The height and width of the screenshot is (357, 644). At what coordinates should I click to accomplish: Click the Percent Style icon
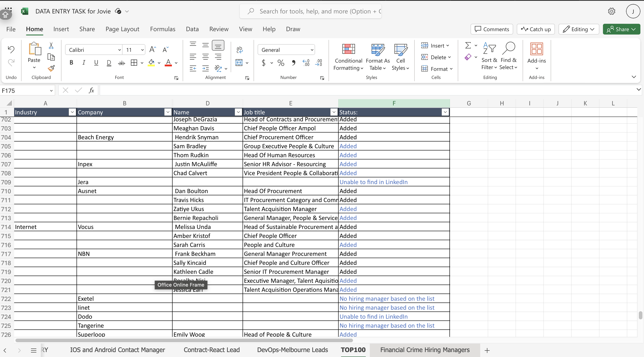pyautogui.click(x=281, y=63)
